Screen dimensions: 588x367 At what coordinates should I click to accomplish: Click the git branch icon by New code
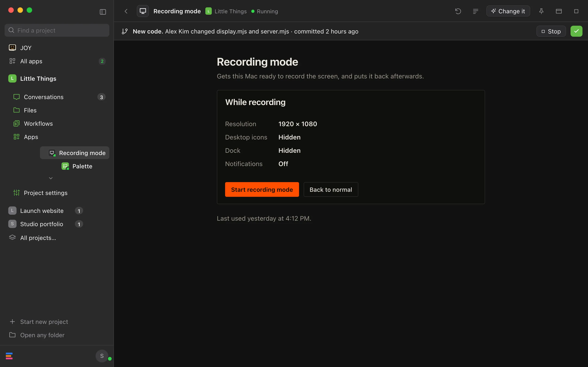[125, 31]
